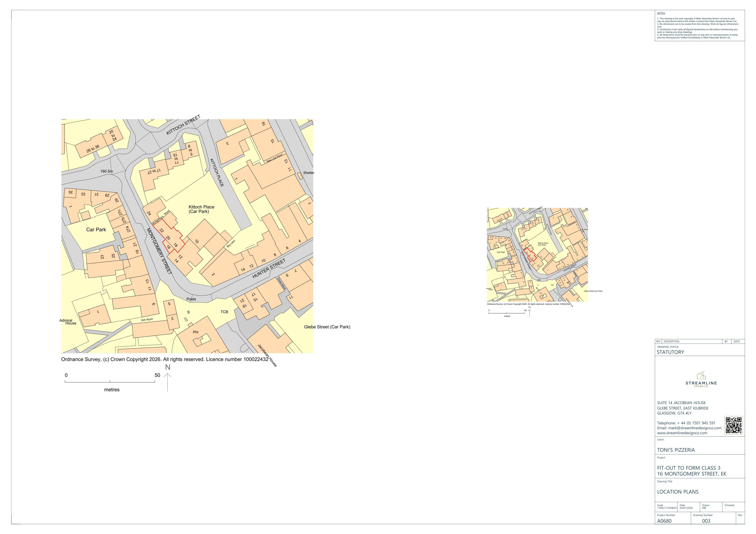756x534 pixels.
Task: Click the KITTOCH STREET label on large map
Action: coord(183,125)
